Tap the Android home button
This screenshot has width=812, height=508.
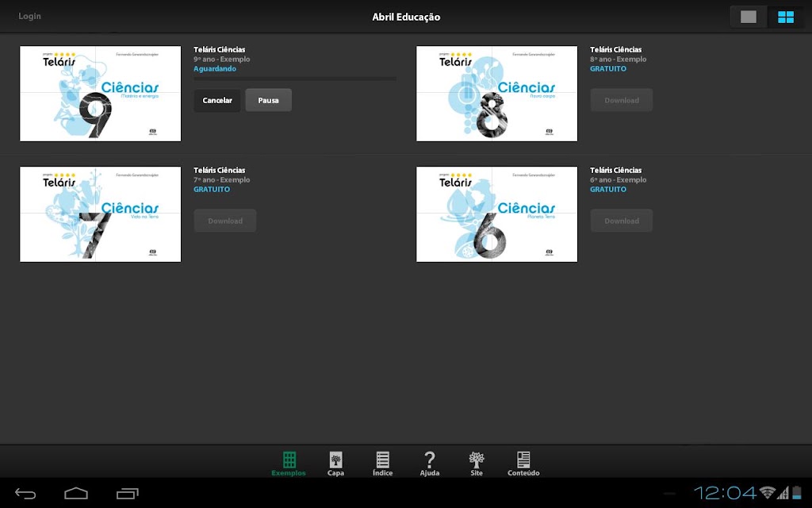coord(76,494)
